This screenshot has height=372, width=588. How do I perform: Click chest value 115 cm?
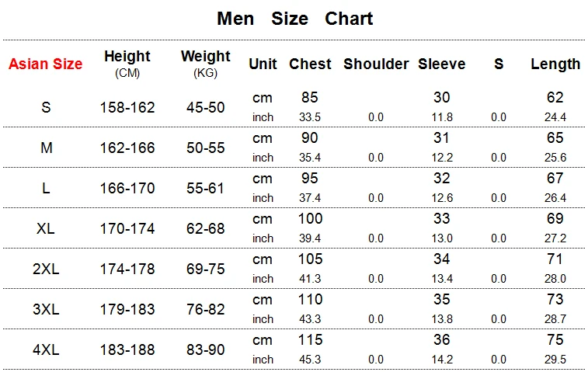tap(310, 339)
